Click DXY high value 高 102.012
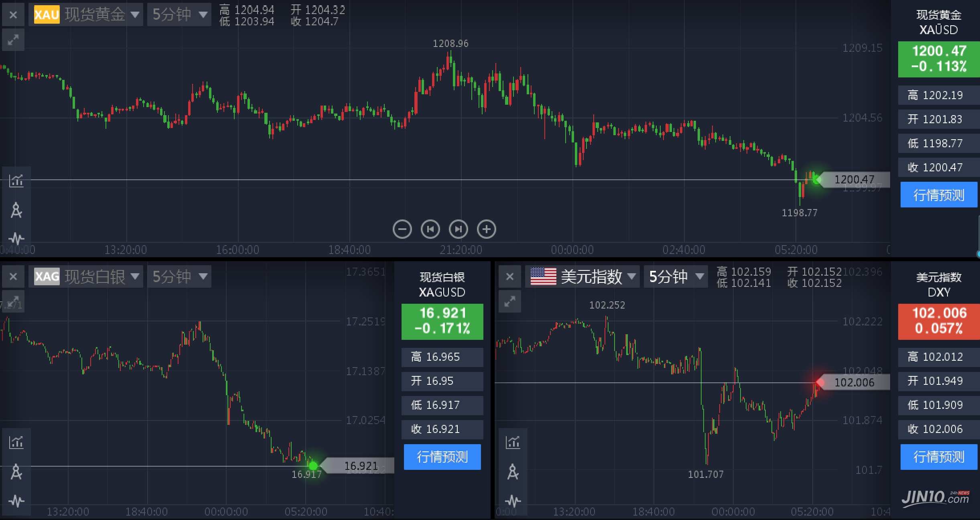 [939, 357]
